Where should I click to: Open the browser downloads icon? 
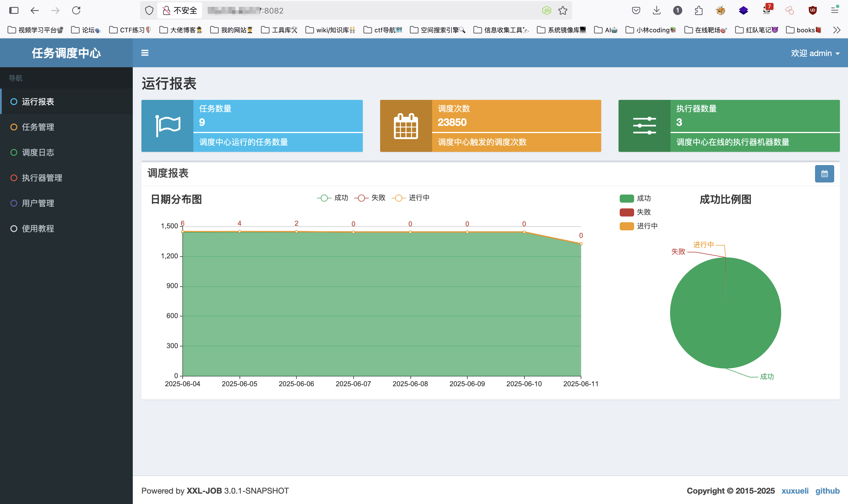point(656,10)
